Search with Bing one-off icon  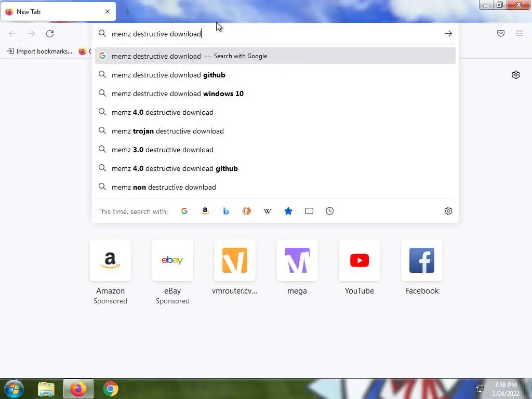tap(226, 211)
